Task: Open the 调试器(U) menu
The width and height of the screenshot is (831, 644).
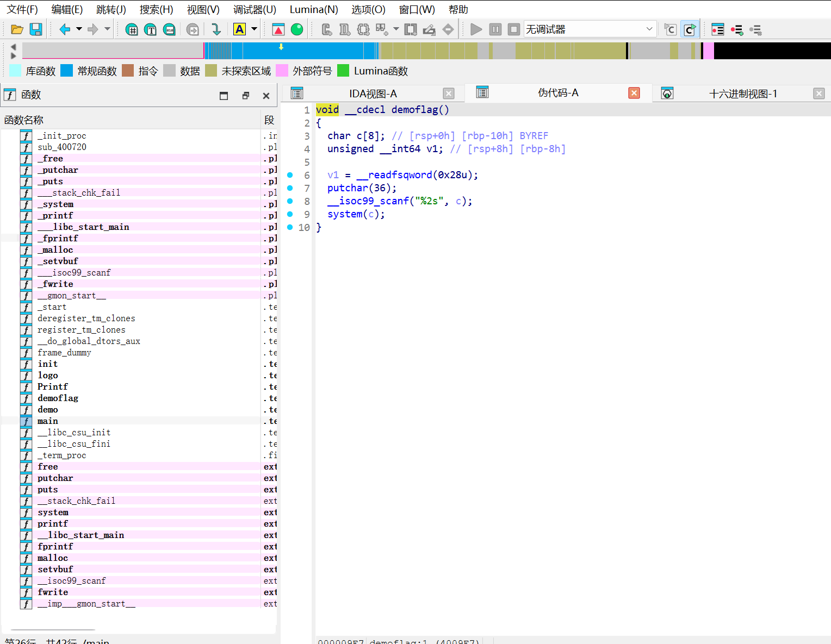Action: (255, 10)
